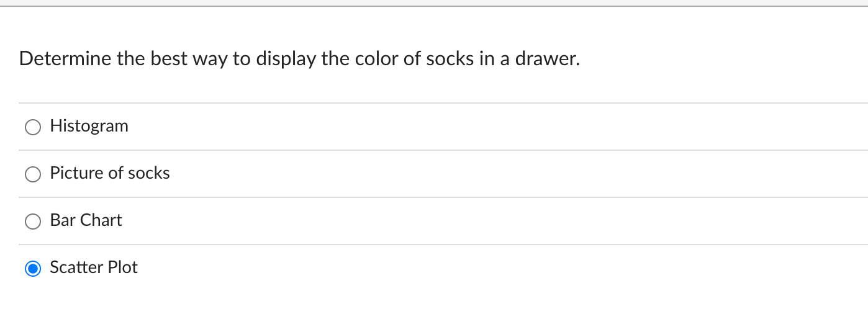
Task: Click the word Chart in third option
Action: pyautogui.click(x=101, y=220)
